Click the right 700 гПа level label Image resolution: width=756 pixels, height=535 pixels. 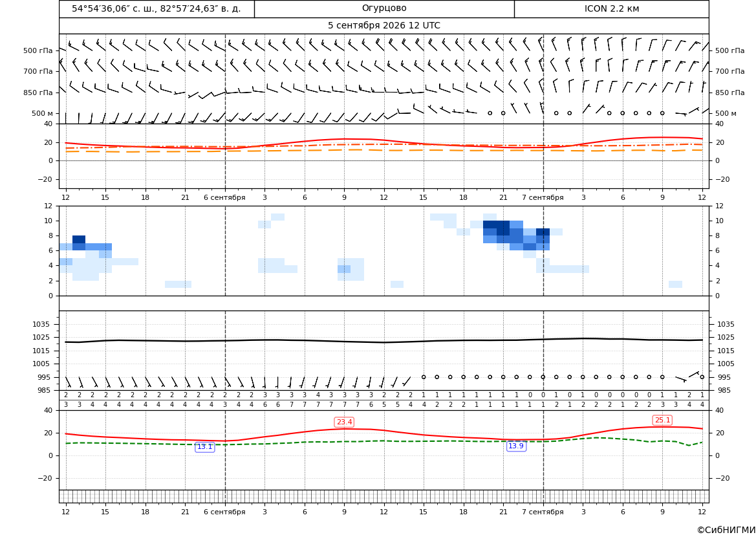tap(730, 71)
